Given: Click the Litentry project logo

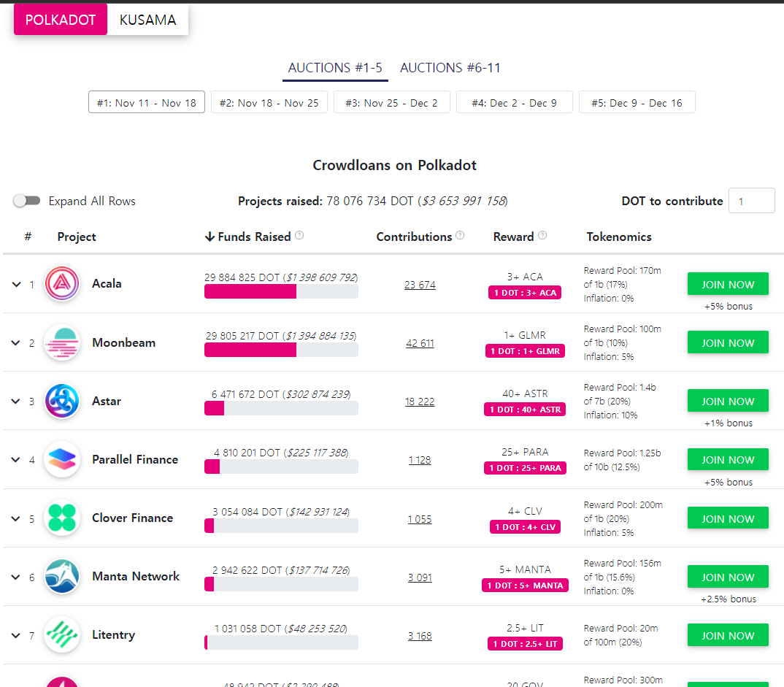Looking at the screenshot, I should pyautogui.click(x=62, y=635).
